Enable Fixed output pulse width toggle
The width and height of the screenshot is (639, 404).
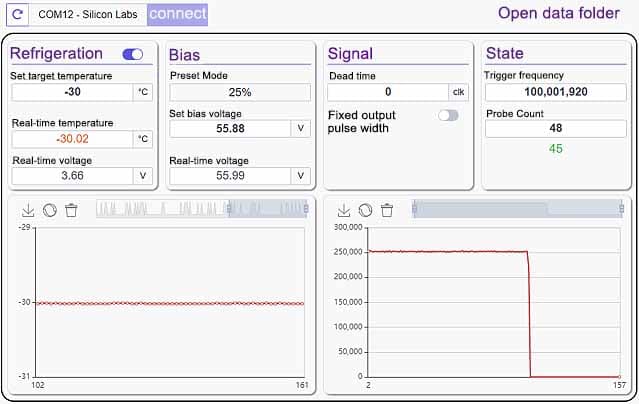pyautogui.click(x=448, y=116)
